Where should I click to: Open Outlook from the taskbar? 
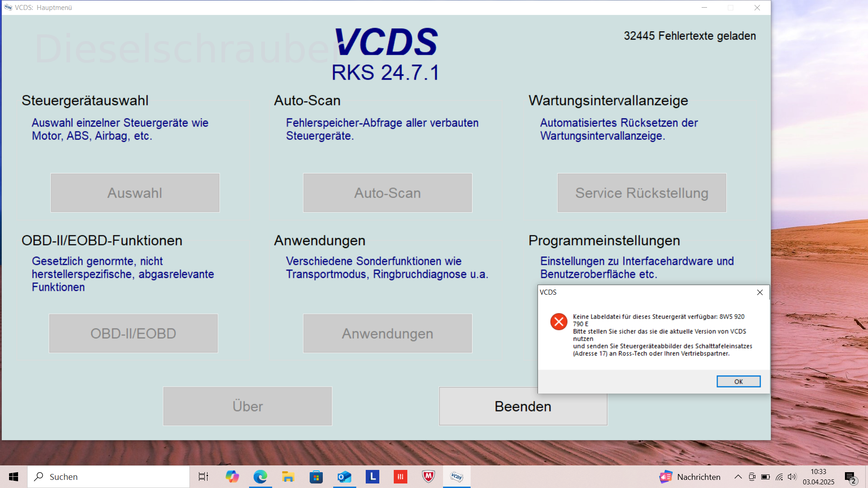point(344,477)
